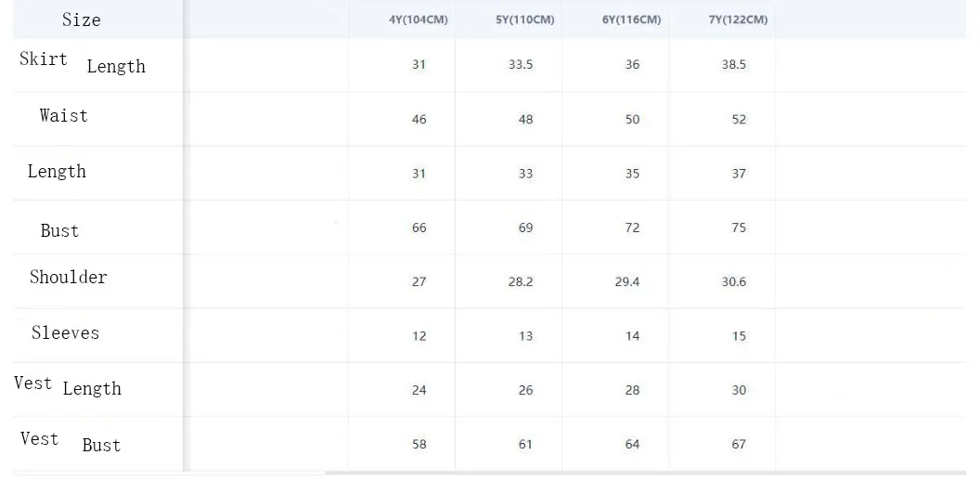Click the Waist row label

[63, 116]
